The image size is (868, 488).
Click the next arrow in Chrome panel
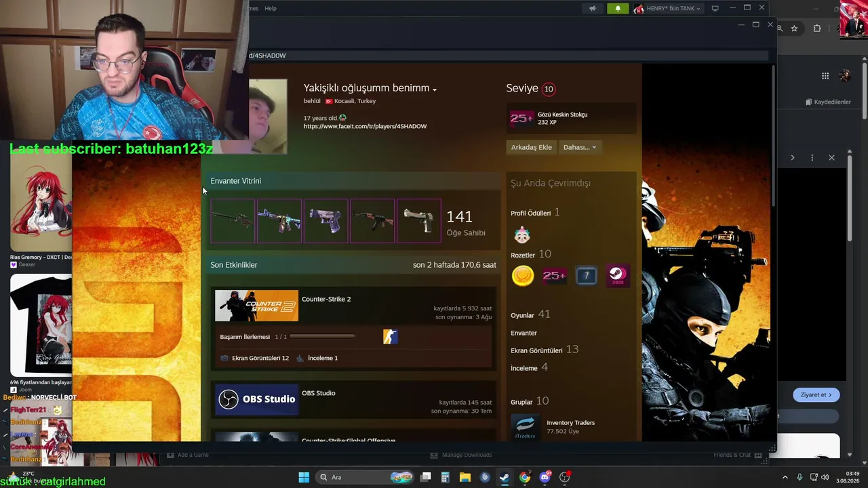[x=792, y=158]
